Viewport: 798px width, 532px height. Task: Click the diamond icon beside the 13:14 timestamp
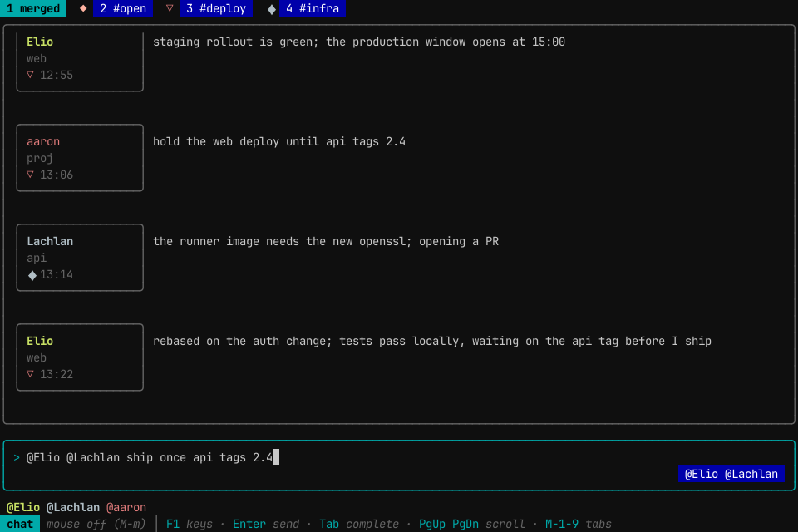click(x=32, y=275)
